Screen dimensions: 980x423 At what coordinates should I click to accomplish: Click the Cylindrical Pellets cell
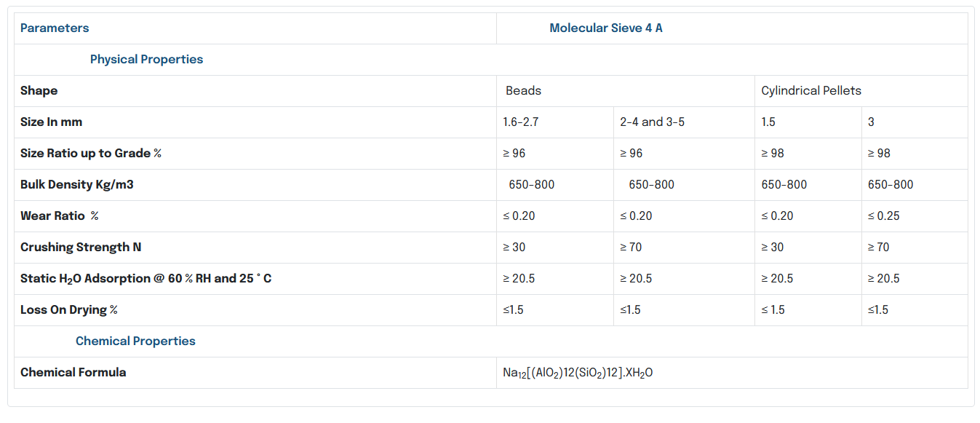click(810, 91)
